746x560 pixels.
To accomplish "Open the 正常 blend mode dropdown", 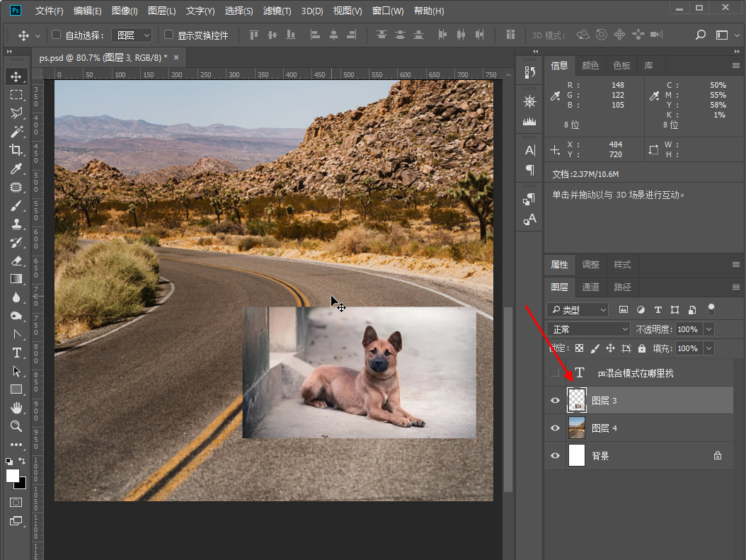I will (x=590, y=329).
